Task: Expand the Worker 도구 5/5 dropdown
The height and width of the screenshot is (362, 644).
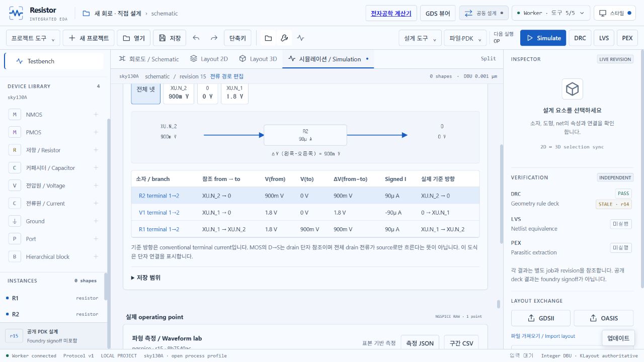Action: (551, 13)
